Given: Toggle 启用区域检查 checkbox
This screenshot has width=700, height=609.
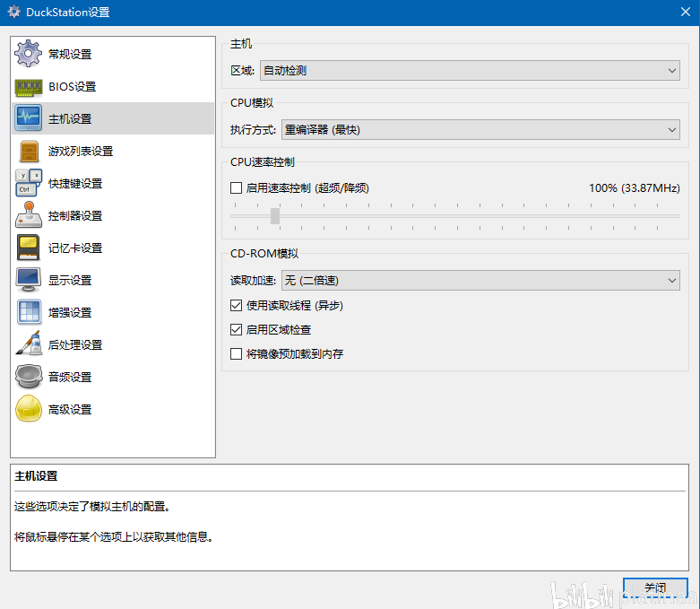Looking at the screenshot, I should coord(236,330).
